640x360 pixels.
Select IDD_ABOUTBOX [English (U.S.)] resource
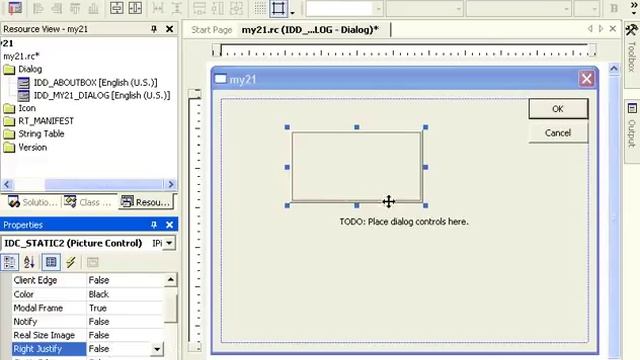95,82
